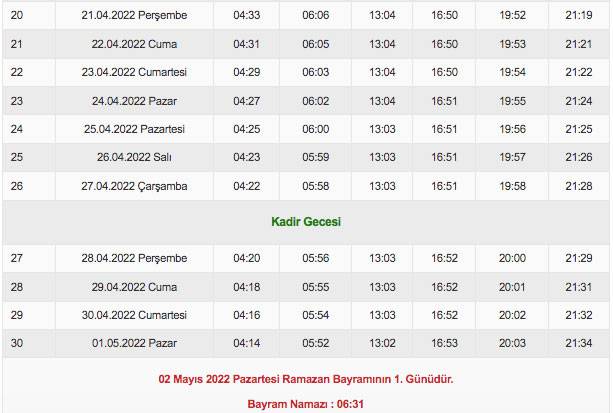Select day number 20 cell
This screenshot has width=613, height=413.
[x=17, y=16]
